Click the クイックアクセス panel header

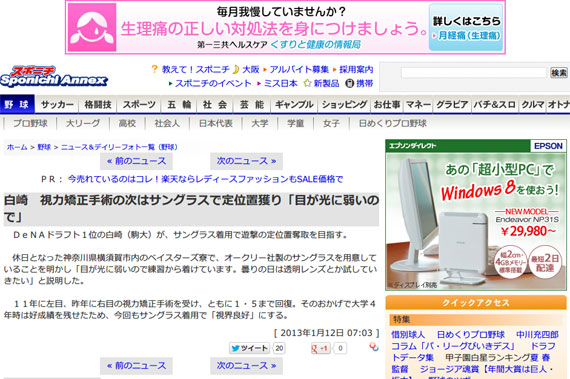476,303
